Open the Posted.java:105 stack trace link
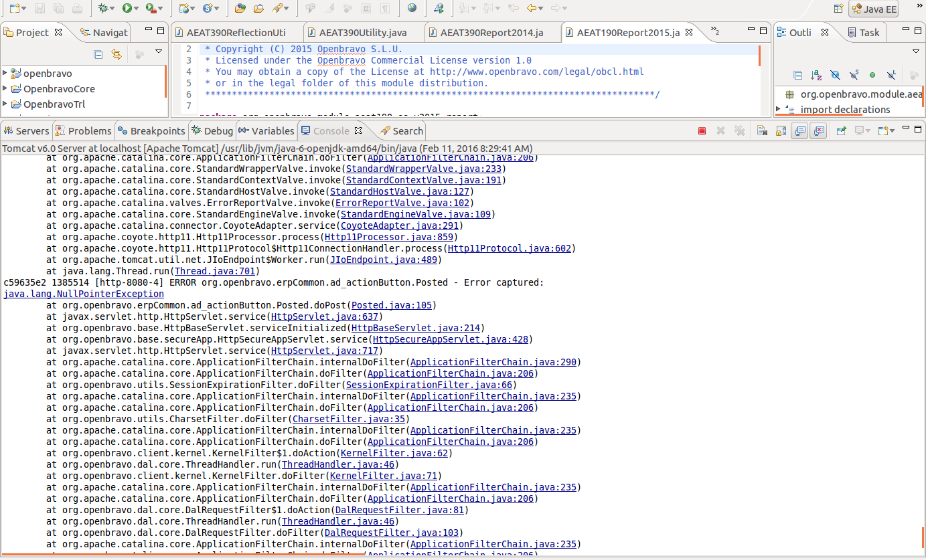Image resolution: width=926 pixels, height=560 pixels. (392, 305)
